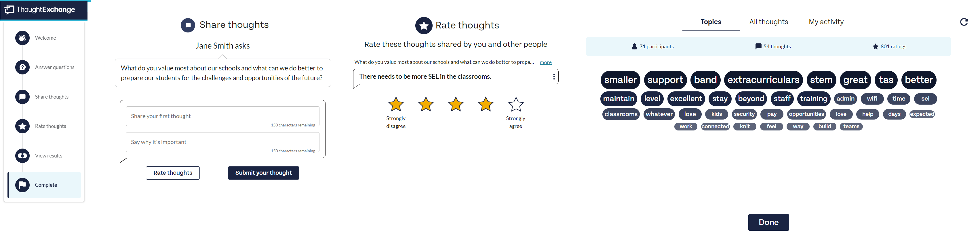This screenshot has width=980, height=248.
Task: Select the 'extracurriculars' topic tag
Action: pyautogui.click(x=763, y=80)
